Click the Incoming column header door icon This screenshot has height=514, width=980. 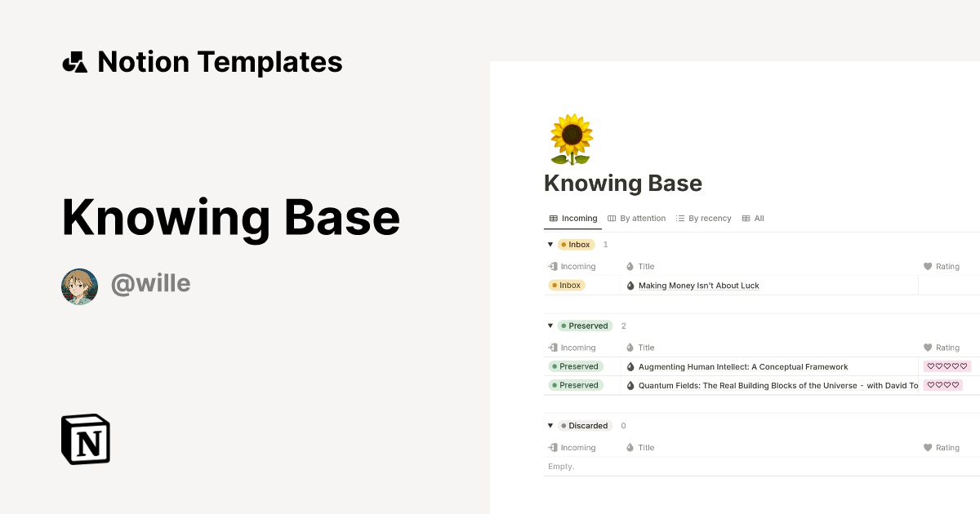coord(551,266)
